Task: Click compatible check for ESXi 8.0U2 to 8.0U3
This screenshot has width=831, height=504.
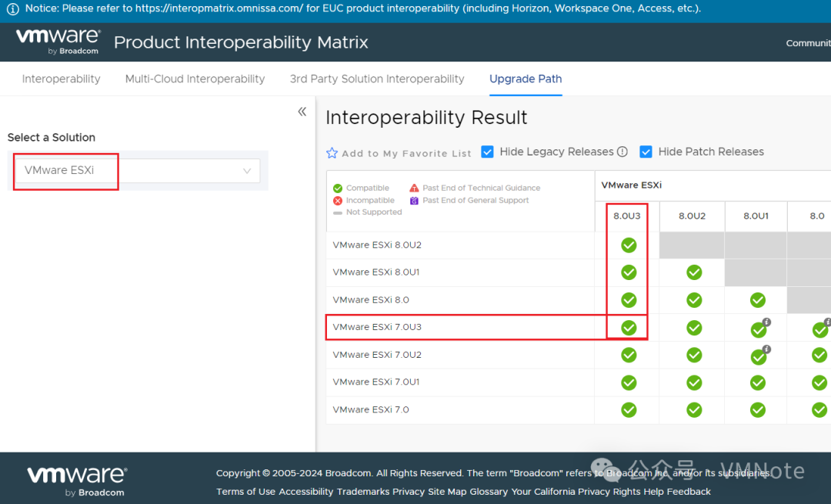Action: click(629, 245)
